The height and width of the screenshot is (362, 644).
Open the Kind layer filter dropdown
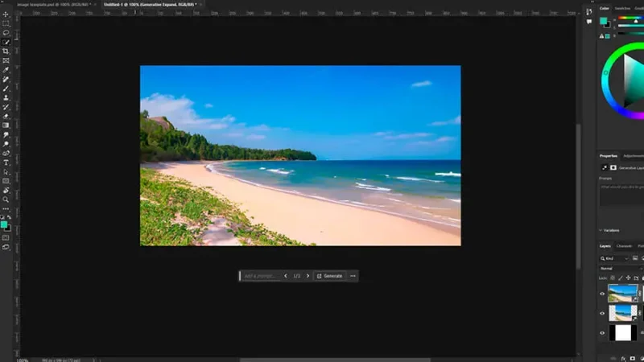coord(614,258)
